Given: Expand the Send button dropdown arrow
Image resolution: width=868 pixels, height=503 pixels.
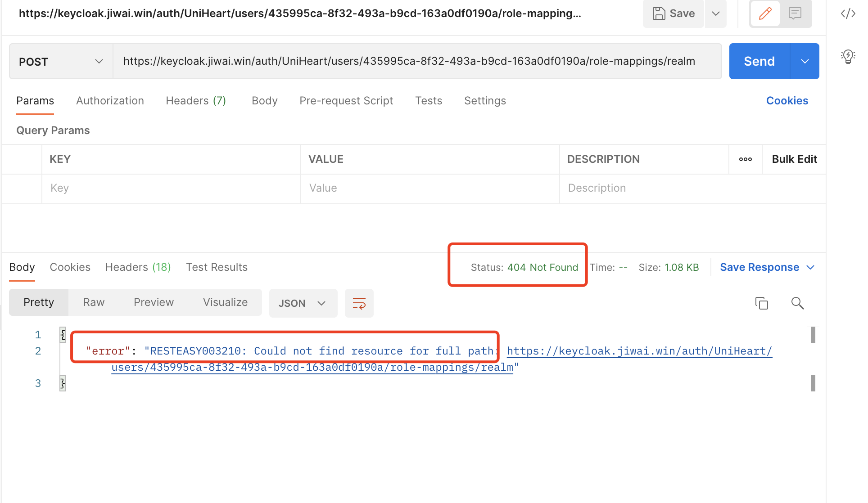Looking at the screenshot, I should click(x=805, y=61).
